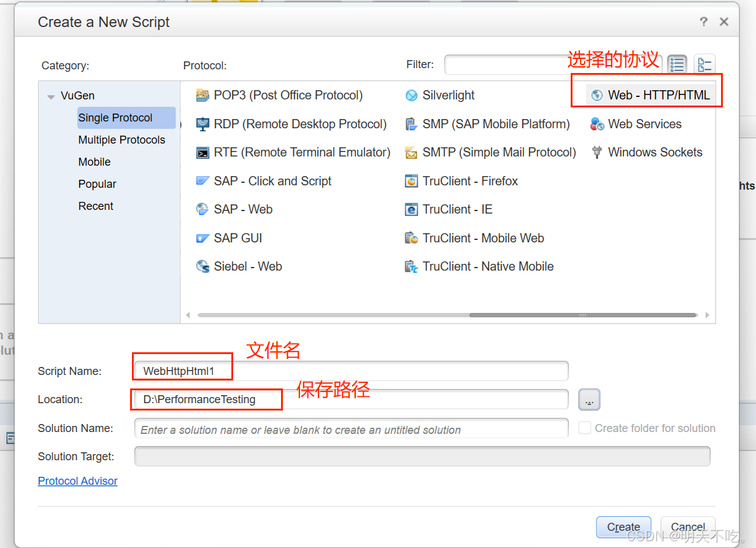Image resolution: width=756 pixels, height=548 pixels.
Task: Open the dialog help question mark
Action: [x=703, y=22]
